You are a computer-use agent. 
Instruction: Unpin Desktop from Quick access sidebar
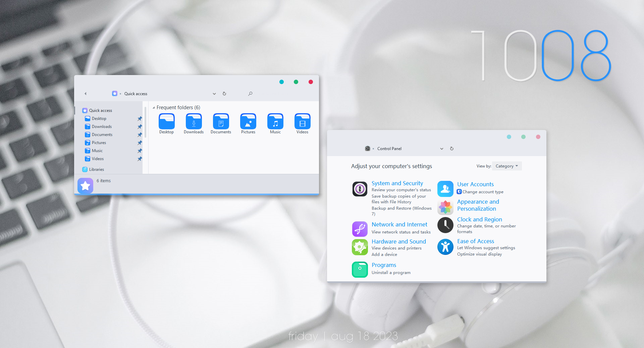(x=140, y=119)
